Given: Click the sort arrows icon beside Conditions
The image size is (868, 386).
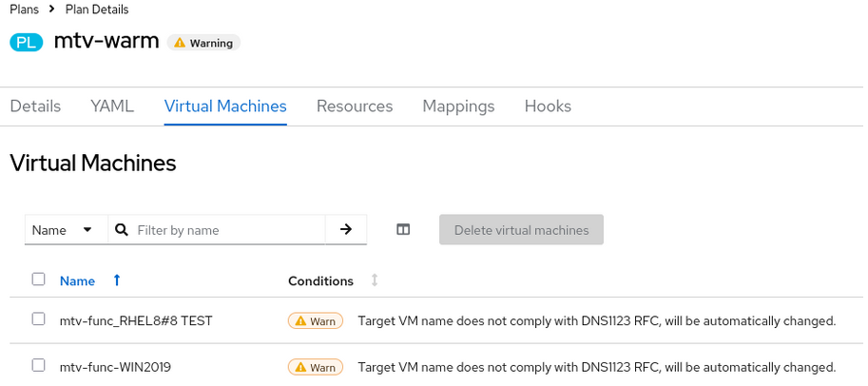Looking at the screenshot, I should tap(375, 280).
